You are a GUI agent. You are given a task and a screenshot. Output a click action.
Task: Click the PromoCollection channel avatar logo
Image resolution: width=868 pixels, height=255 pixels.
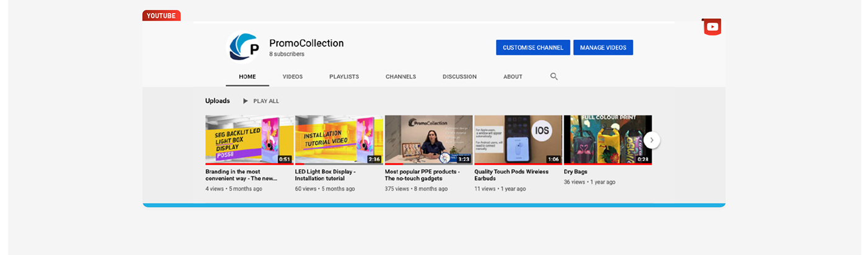pyautogui.click(x=244, y=47)
